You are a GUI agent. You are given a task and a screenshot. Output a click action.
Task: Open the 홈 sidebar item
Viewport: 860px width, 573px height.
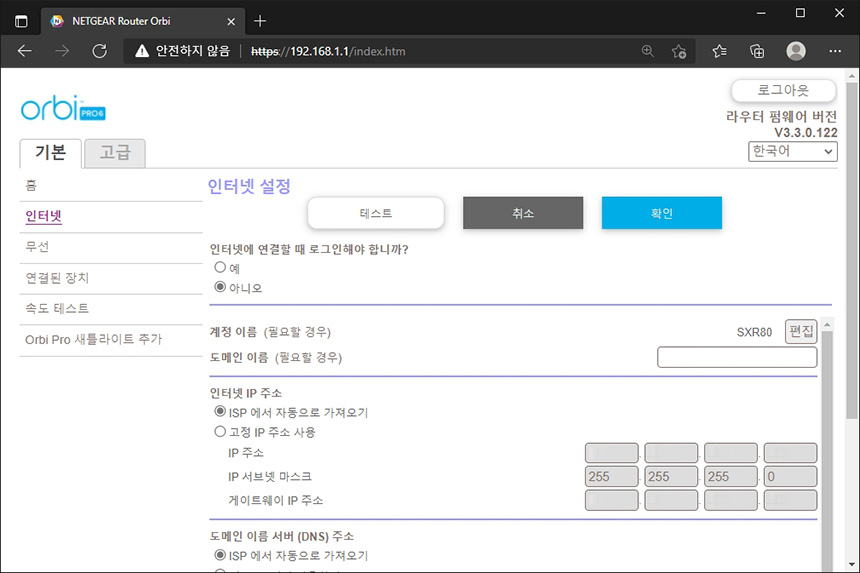(31, 185)
